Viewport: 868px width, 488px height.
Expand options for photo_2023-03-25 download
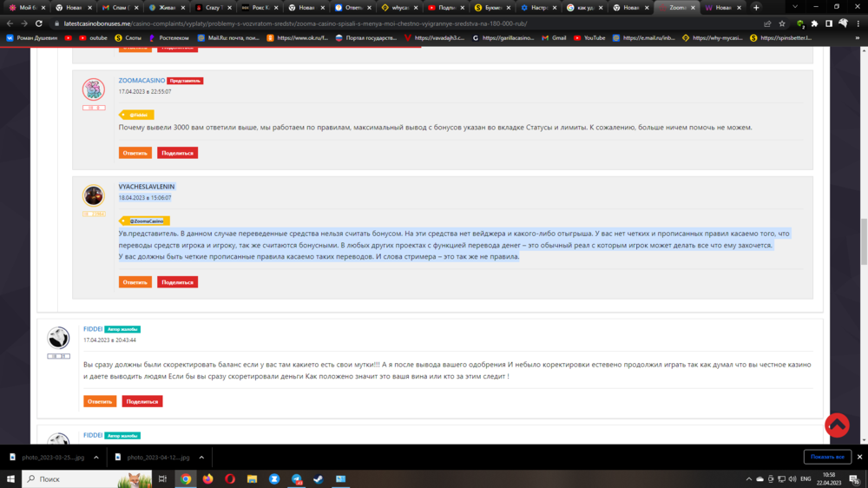(95, 457)
